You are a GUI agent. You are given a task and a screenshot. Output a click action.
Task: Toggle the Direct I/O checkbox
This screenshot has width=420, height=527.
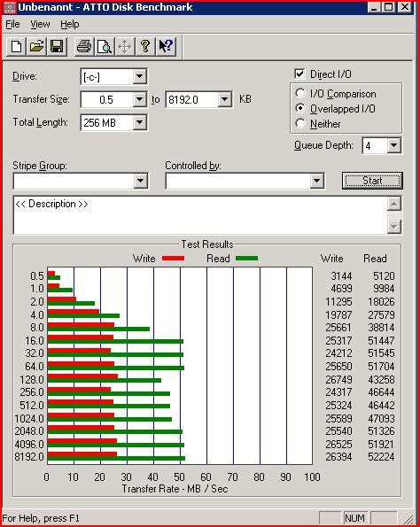(x=299, y=74)
